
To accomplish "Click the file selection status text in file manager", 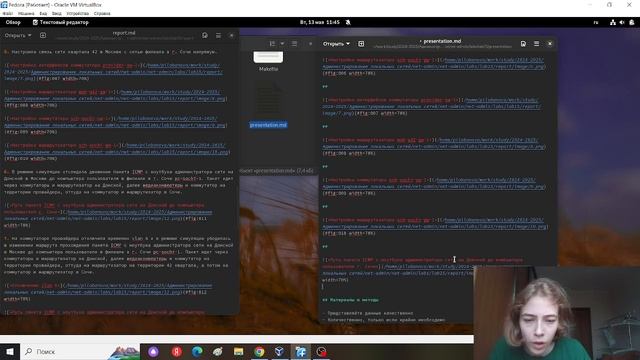I will click(277, 171).
